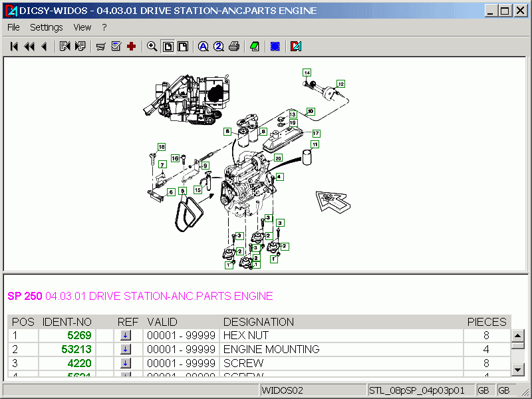The width and height of the screenshot is (532, 399).
Task: Click position label 19 in diagram
Action: point(293,123)
